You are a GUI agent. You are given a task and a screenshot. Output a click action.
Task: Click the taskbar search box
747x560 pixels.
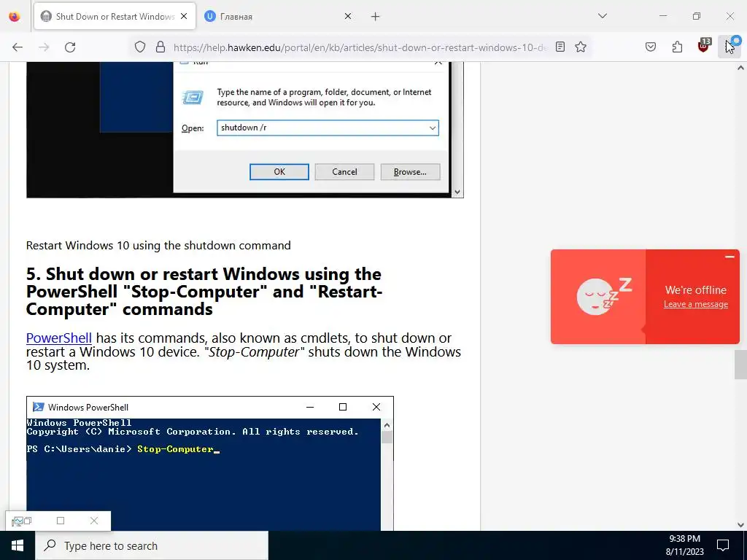tap(152, 545)
